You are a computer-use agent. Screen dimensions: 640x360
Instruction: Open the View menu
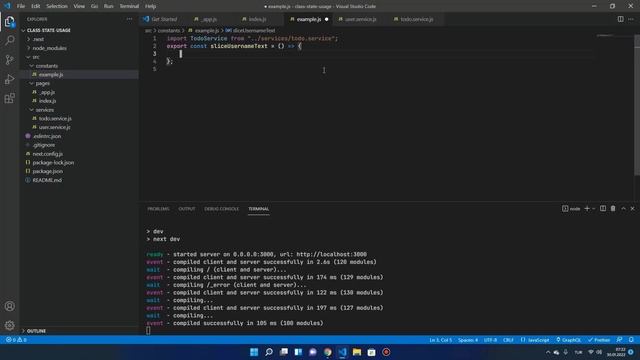(x=79, y=6)
